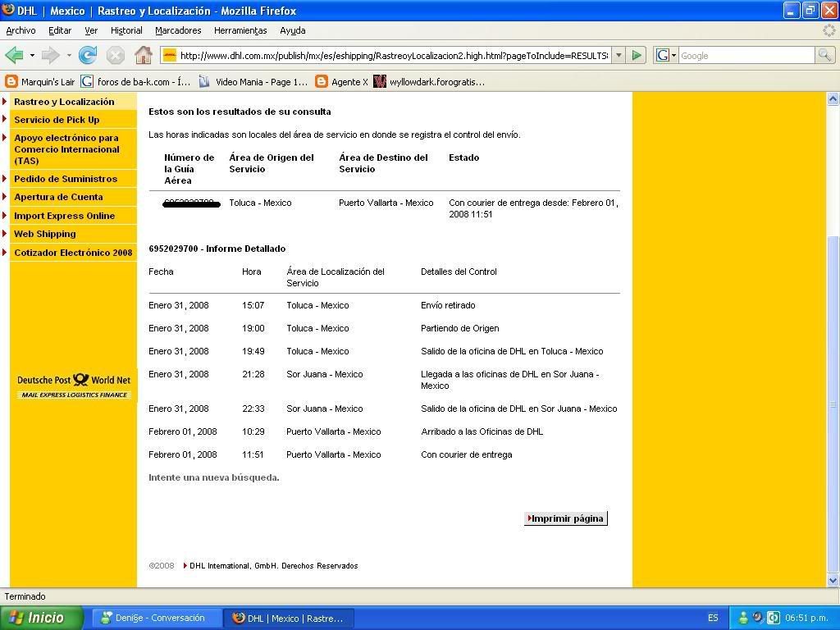Image resolution: width=840 pixels, height=630 pixels.
Task: Click the green Go arrow button
Action: pos(637,55)
